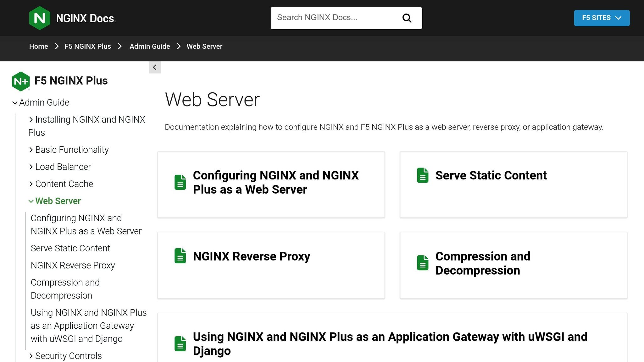Click document icon on NGINX Reverse Proxy card
This screenshot has height=362, width=644.
[x=180, y=256]
